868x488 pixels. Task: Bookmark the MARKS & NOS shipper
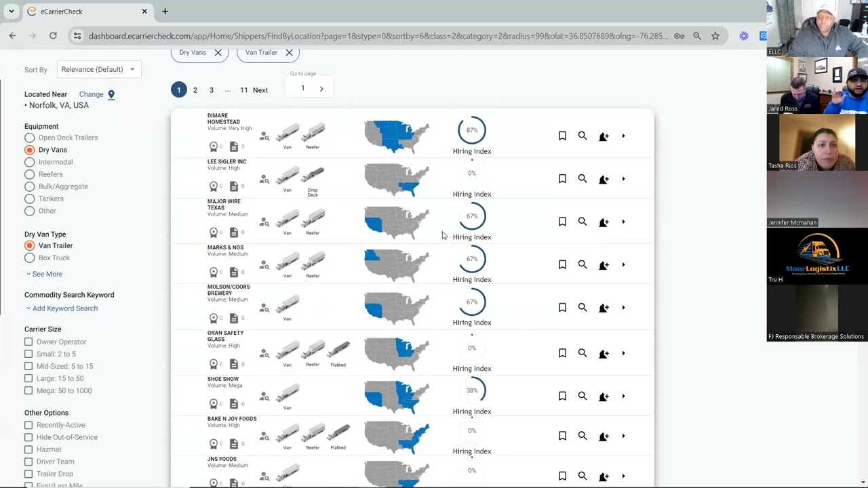(562, 264)
